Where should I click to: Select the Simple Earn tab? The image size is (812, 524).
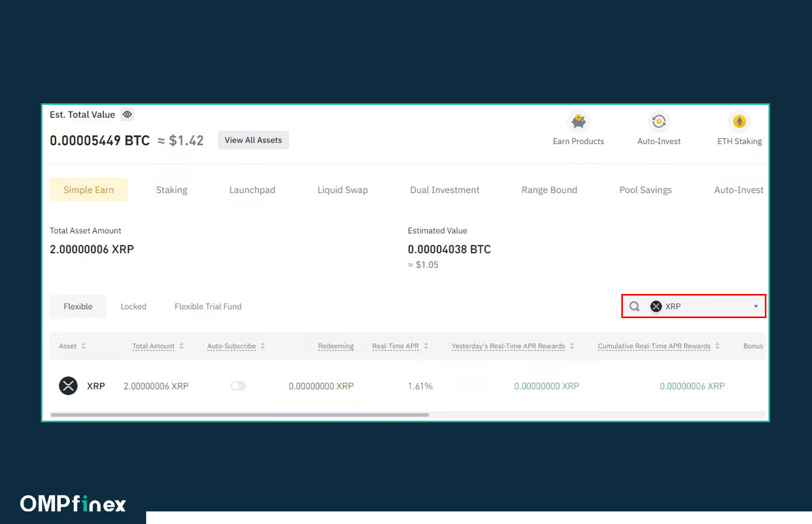89,190
